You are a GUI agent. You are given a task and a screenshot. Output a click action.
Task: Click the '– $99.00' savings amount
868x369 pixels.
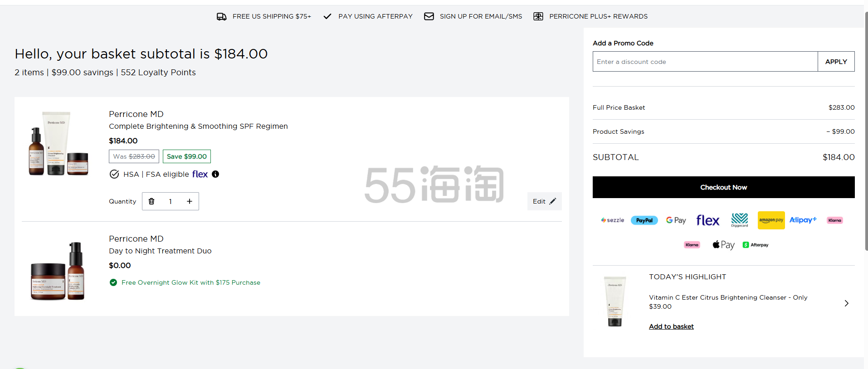tap(840, 131)
